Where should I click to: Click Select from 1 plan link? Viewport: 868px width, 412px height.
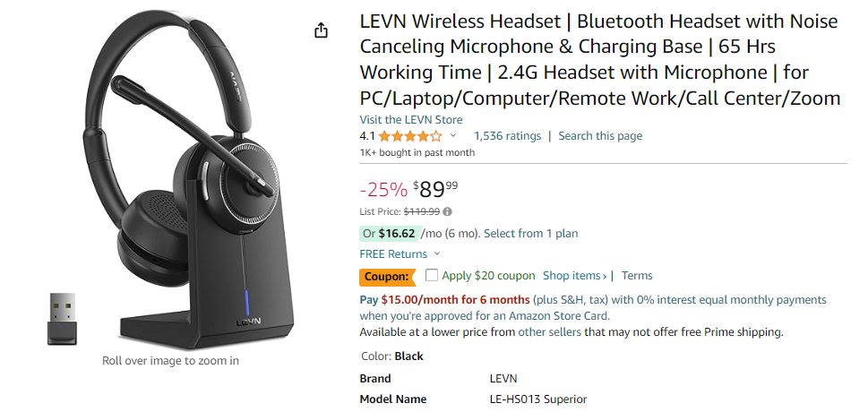point(530,234)
